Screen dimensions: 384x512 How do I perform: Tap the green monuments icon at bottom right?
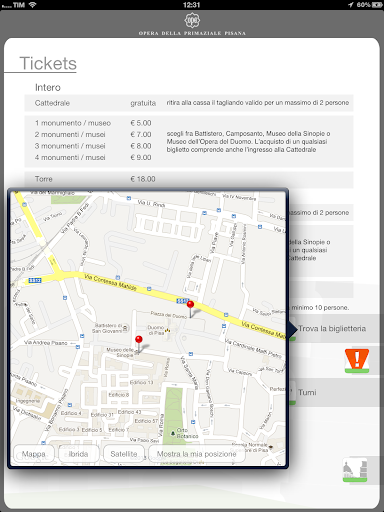click(x=355, y=470)
